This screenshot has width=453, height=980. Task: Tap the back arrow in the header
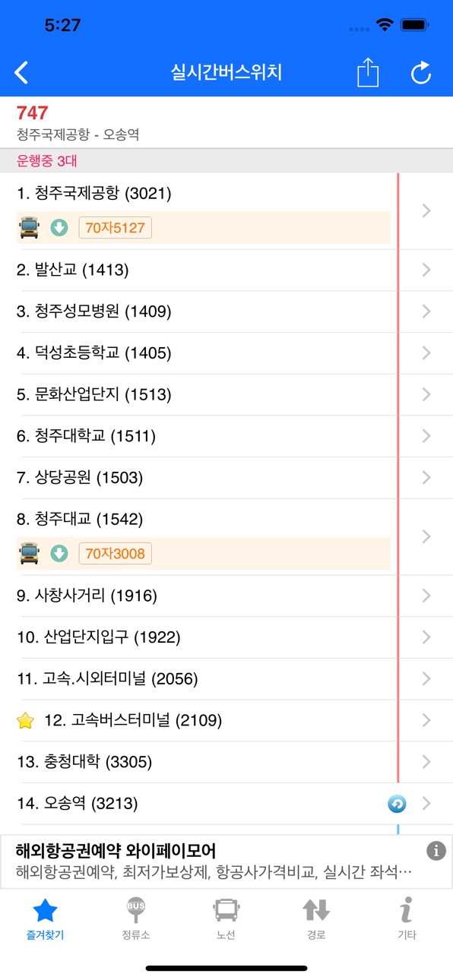(x=21, y=73)
